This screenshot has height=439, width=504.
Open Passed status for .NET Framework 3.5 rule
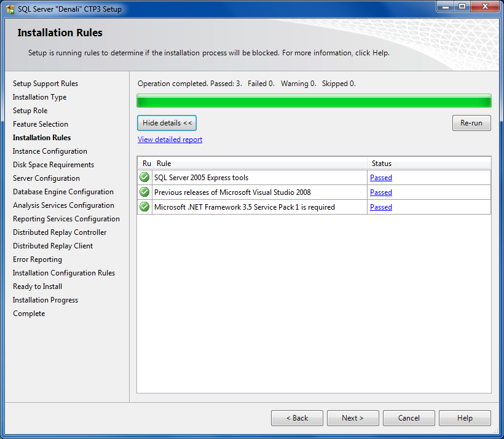point(381,207)
